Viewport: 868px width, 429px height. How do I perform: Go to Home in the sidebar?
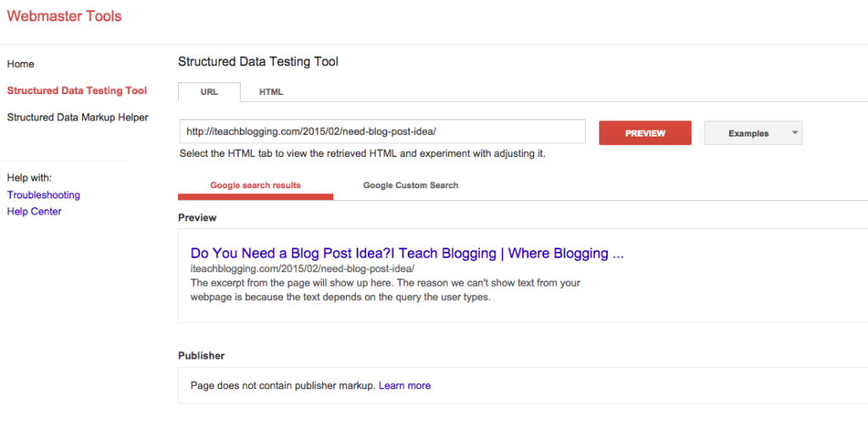[x=20, y=64]
